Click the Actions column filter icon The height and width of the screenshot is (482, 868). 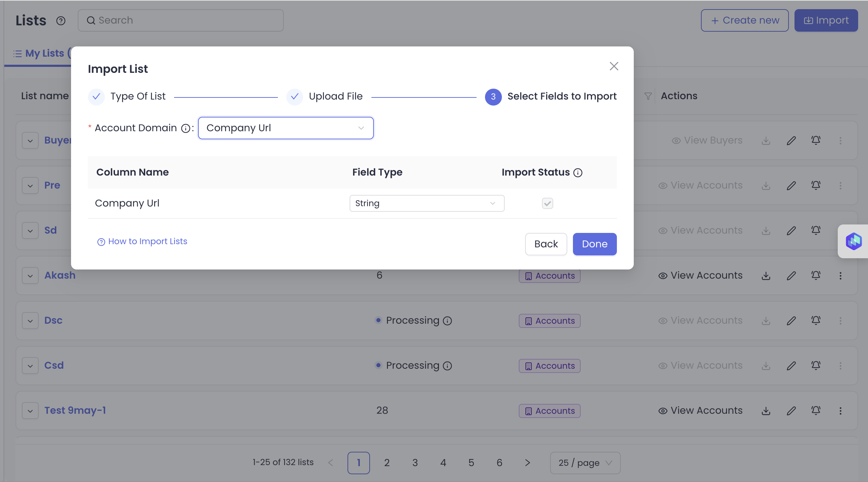pyautogui.click(x=648, y=96)
